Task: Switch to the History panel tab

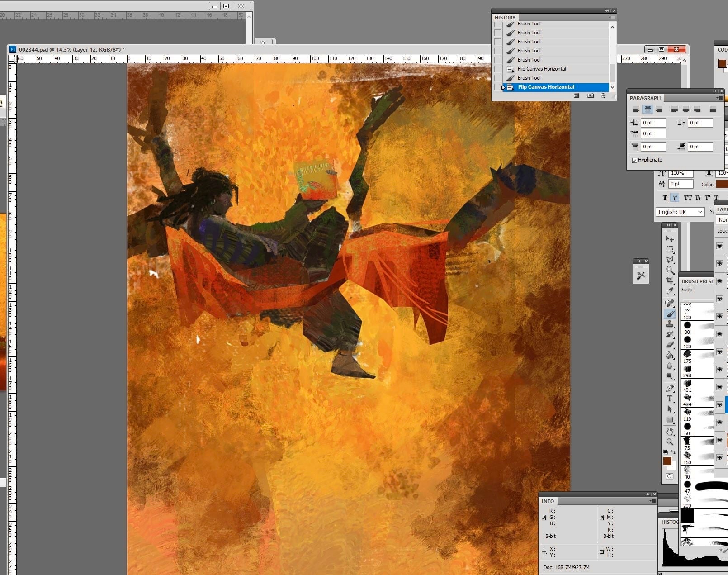Action: [x=505, y=18]
